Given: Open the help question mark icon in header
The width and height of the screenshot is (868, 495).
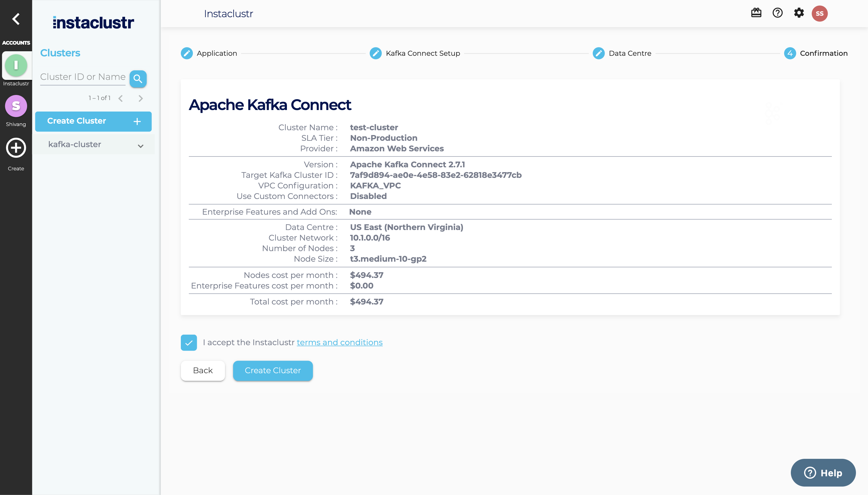Looking at the screenshot, I should 777,13.
